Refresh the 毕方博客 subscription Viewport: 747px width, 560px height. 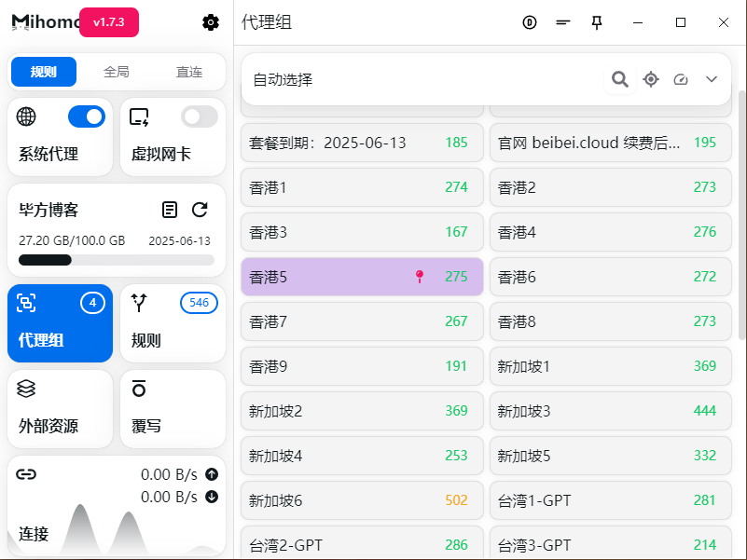tap(200, 210)
